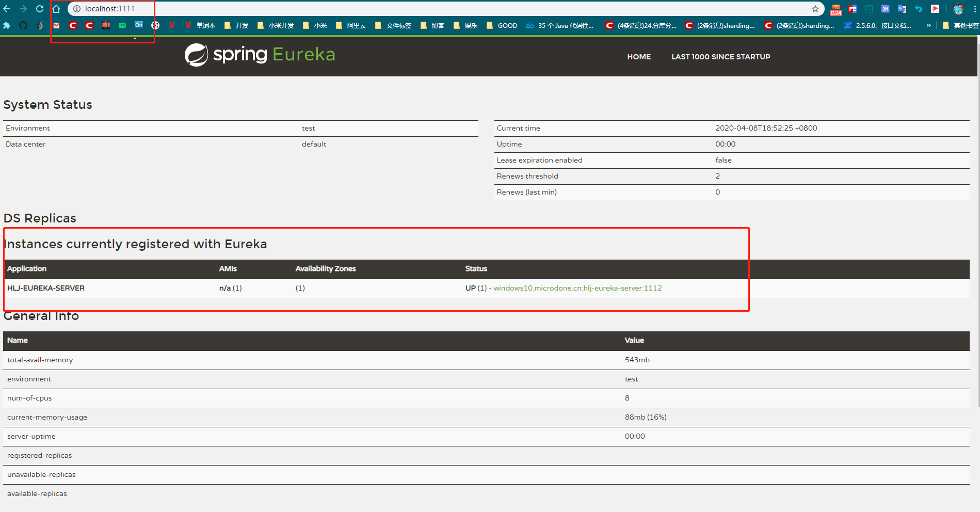Image resolution: width=980 pixels, height=512 pixels.
Task: Select the Lease expiration enabled label
Action: (539, 160)
